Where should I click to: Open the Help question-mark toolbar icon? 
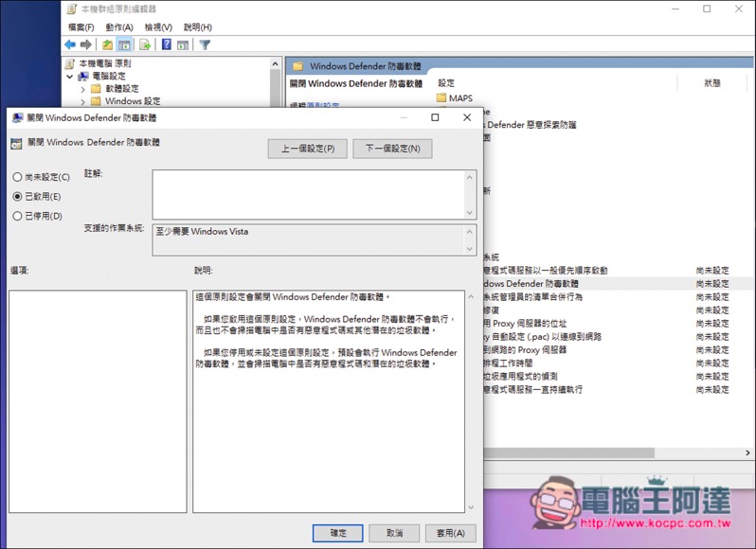[x=167, y=44]
